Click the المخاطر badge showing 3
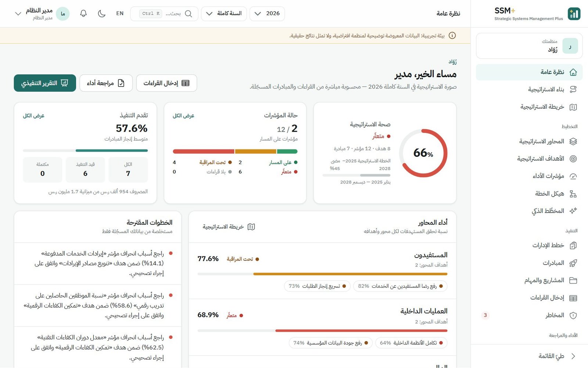 [x=485, y=315]
